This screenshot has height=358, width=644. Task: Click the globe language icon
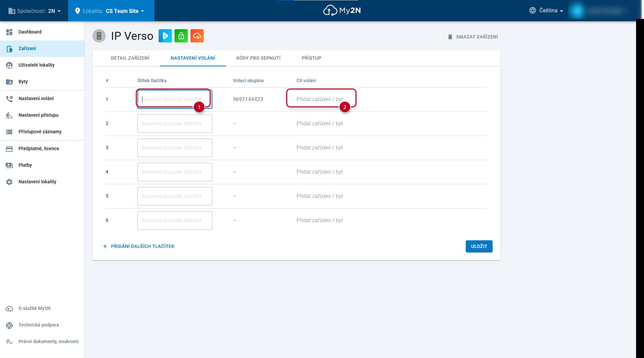click(533, 10)
